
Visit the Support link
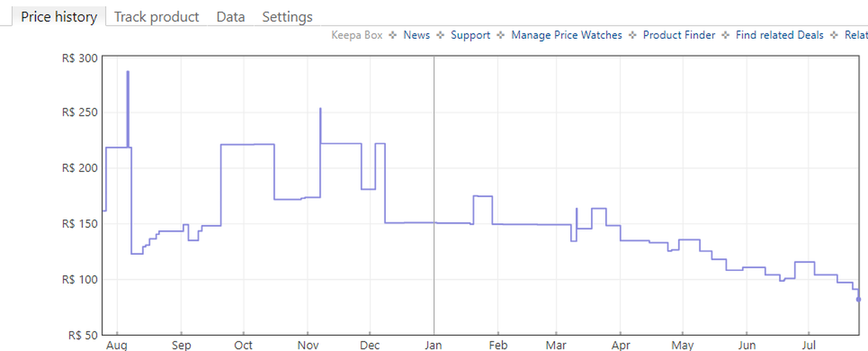click(x=470, y=35)
